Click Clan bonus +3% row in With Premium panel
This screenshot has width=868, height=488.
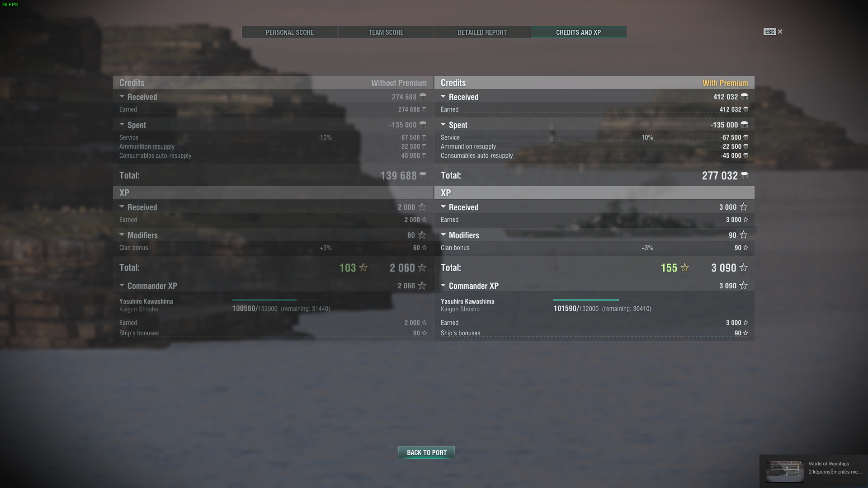(594, 248)
